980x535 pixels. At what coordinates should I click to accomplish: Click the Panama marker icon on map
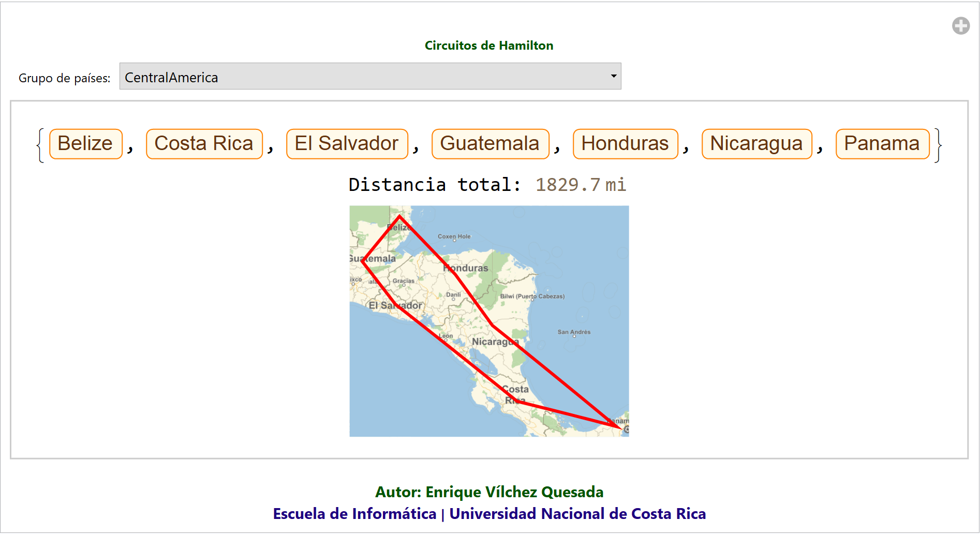click(x=626, y=429)
